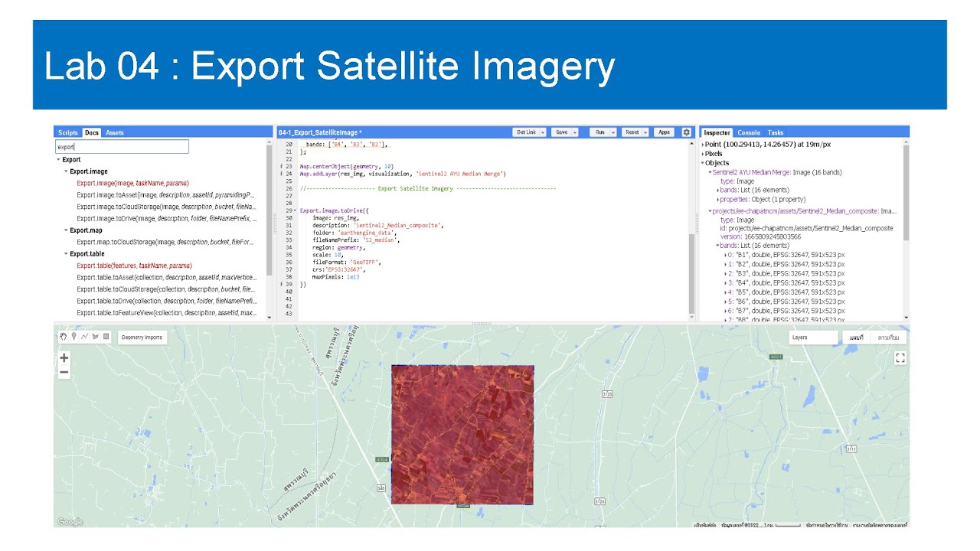Switch to the Assets tab
980x551 pixels.
coord(115,132)
